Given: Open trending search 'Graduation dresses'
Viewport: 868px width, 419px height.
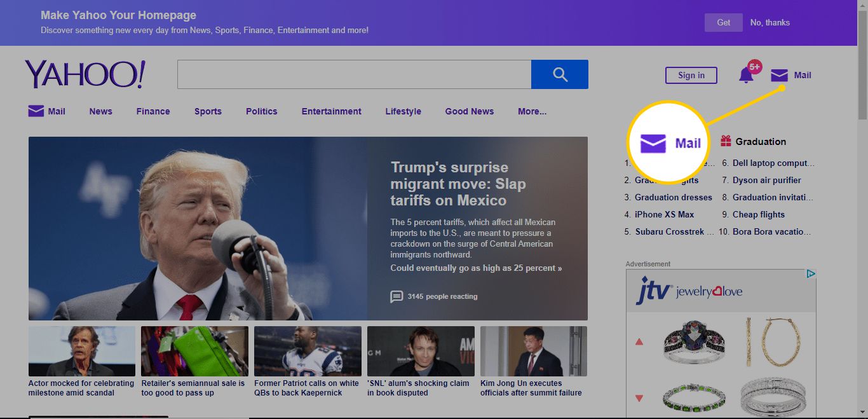Looking at the screenshot, I should click(x=674, y=197).
